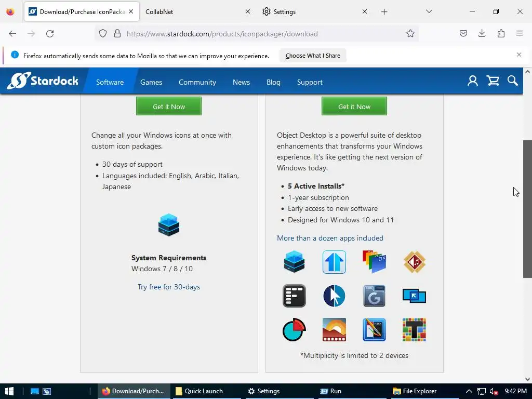
Task: Select the gold diamond music note app icon
Action: click(414, 262)
